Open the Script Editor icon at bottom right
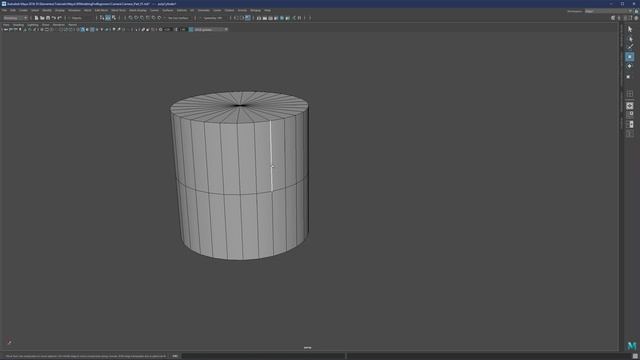 (635, 356)
